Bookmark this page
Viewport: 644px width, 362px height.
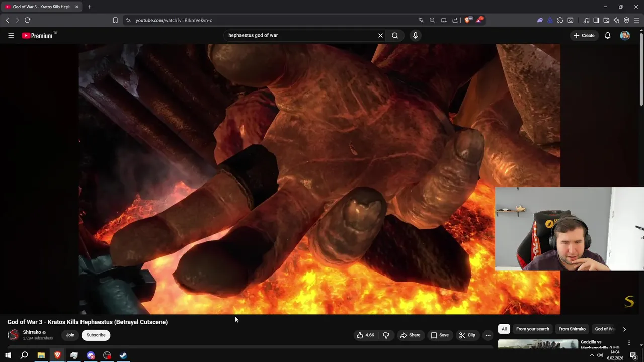(115, 20)
